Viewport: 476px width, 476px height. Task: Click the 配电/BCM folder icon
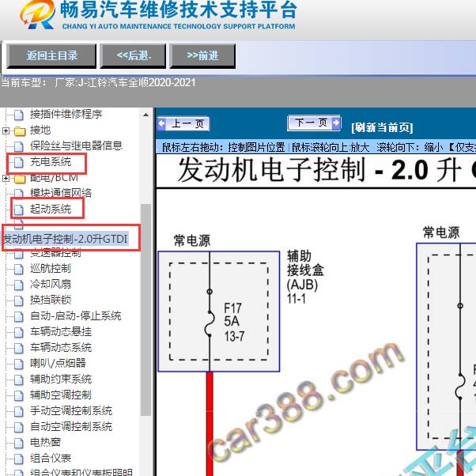(20, 179)
